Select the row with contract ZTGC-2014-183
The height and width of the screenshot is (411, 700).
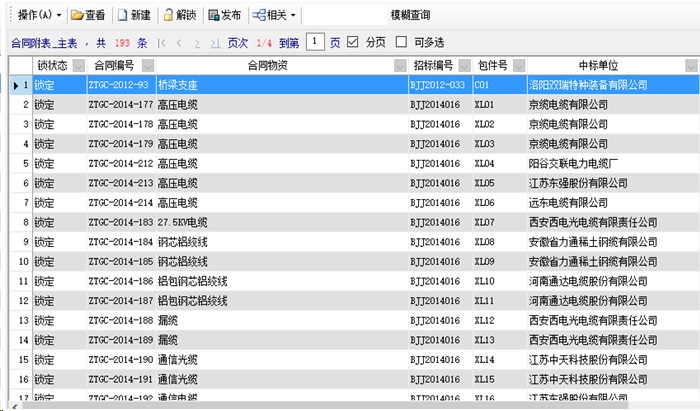point(120,222)
